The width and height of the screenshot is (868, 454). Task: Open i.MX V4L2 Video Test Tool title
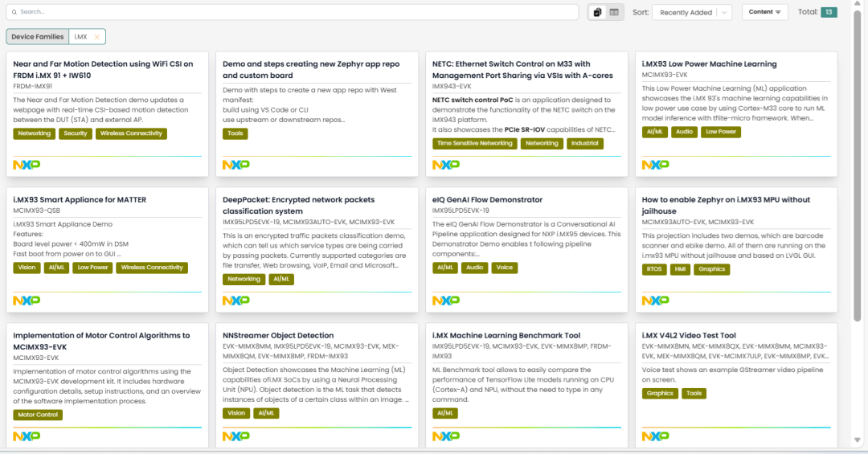coord(689,335)
